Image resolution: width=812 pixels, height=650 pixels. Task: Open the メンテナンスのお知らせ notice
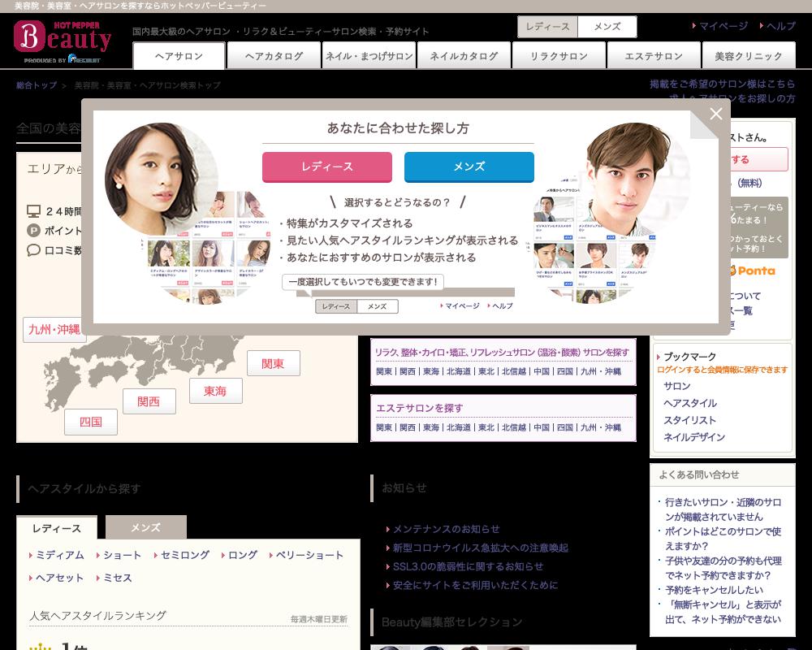click(446, 529)
